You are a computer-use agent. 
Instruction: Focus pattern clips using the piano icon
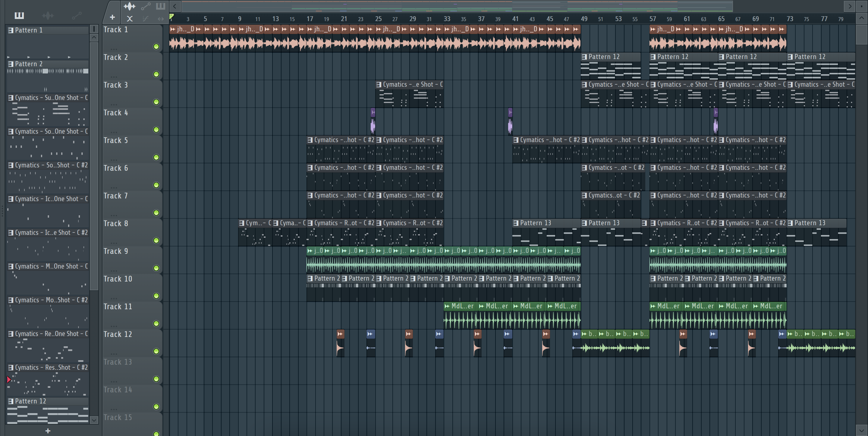pyautogui.click(x=160, y=6)
